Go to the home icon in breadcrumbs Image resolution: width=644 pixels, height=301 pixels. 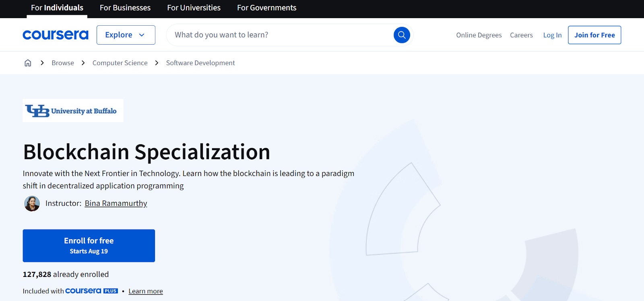[x=28, y=63]
